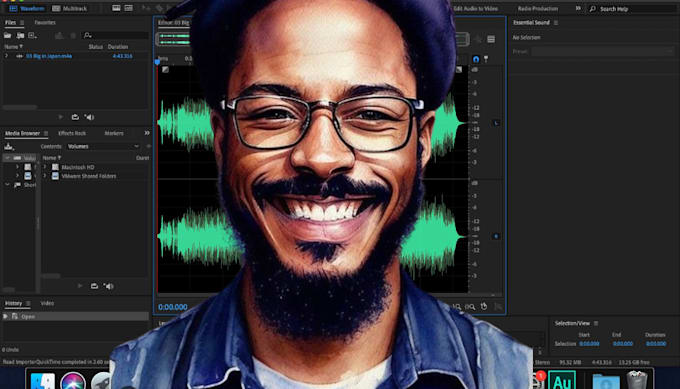Launch Siri from the Dock
The height and width of the screenshot is (389, 680).
73,381
